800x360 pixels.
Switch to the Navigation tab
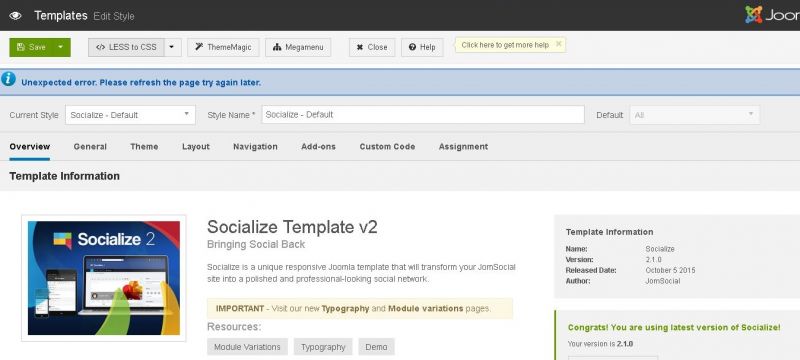pyautogui.click(x=255, y=147)
